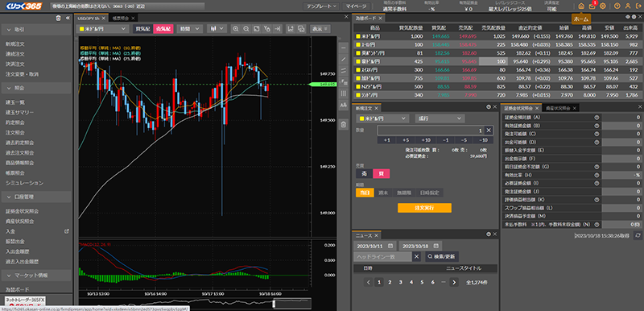Click the 検索/更新 news search button
644x311 pixels.
click(442, 257)
